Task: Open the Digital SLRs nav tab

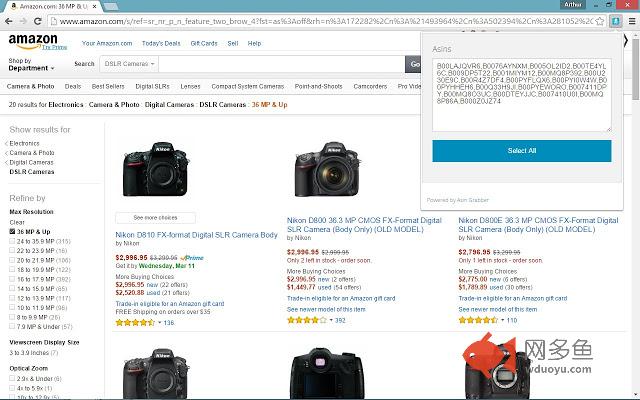Action: tap(152, 86)
